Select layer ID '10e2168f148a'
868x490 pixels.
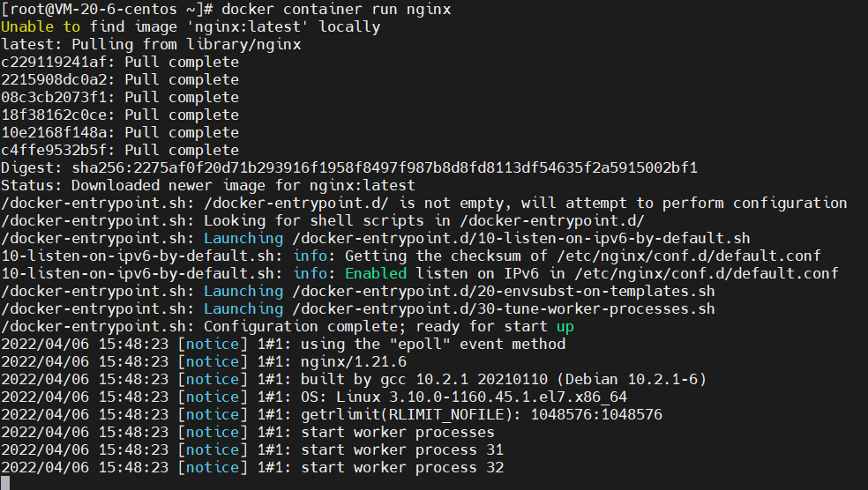[54, 133]
